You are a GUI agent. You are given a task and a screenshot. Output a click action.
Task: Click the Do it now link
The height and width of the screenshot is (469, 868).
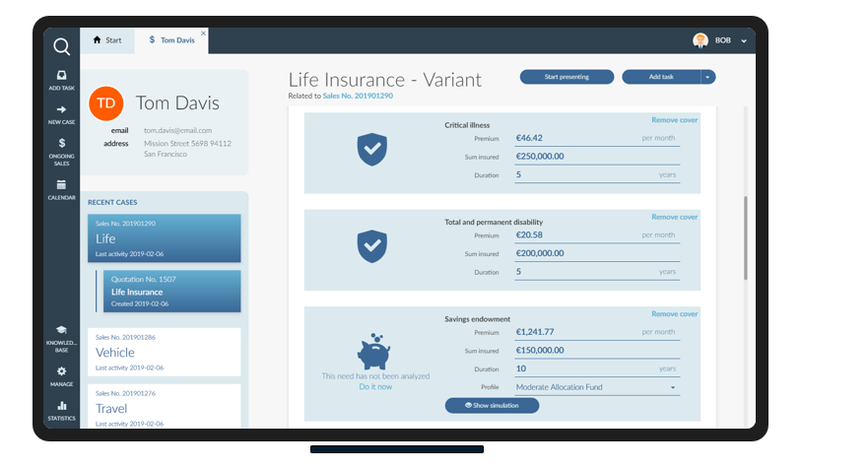click(374, 386)
